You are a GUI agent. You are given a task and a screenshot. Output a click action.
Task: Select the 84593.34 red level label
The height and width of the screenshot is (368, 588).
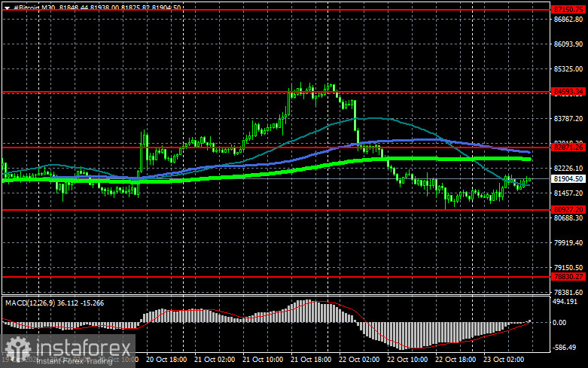568,92
